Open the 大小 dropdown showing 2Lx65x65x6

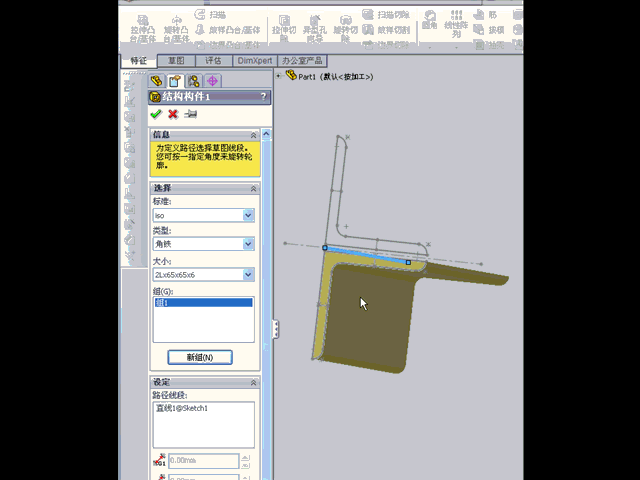[x=248, y=275]
